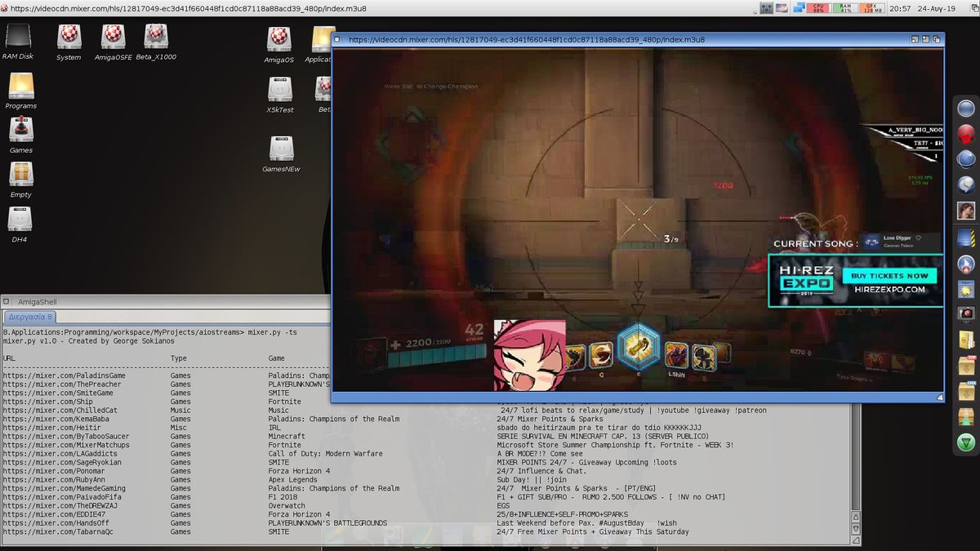
Task: Click the green down-arrow dock icon
Action: (966, 442)
